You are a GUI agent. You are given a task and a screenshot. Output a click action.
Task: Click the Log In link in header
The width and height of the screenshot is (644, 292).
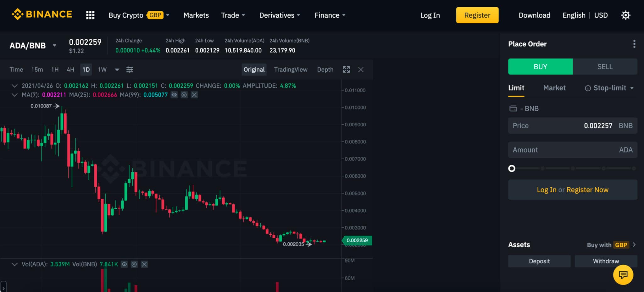[430, 15]
